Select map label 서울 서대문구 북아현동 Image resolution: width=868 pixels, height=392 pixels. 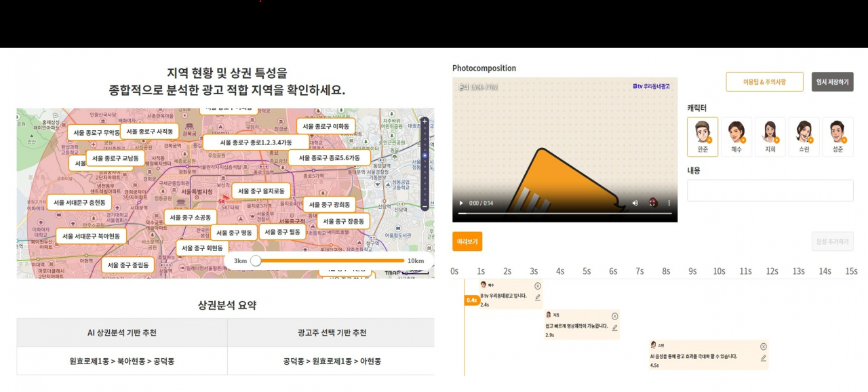coord(92,236)
